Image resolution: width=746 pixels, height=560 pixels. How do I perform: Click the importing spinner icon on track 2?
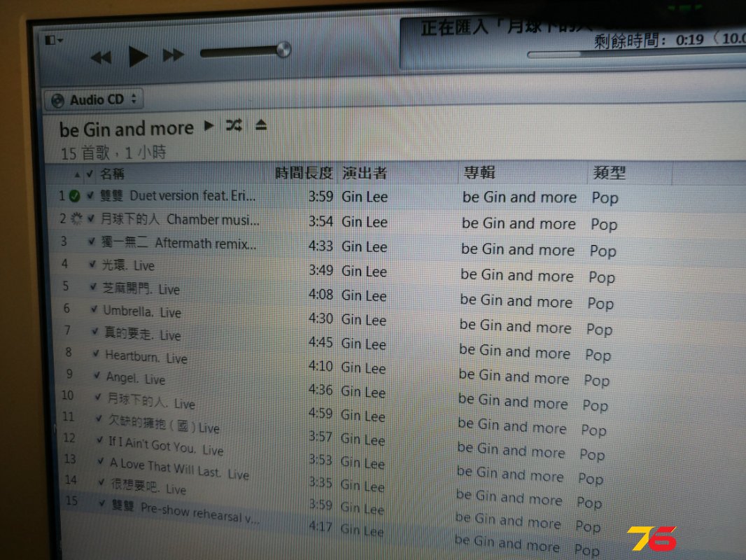pyautogui.click(x=76, y=218)
